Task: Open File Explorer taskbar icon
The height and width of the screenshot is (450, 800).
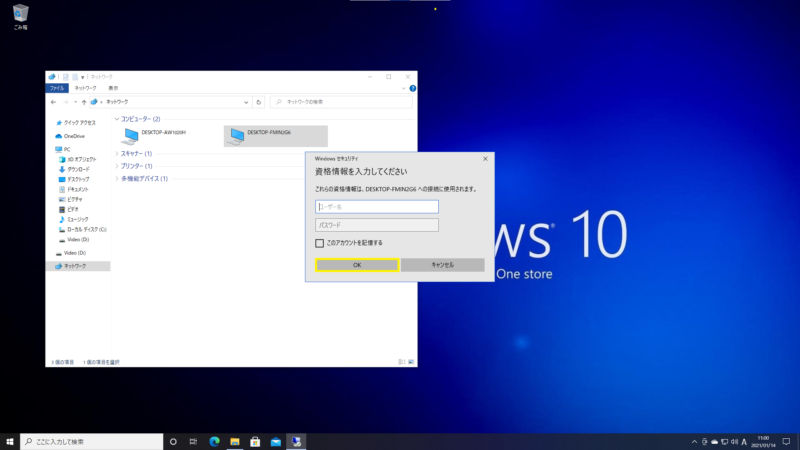Action: (235, 442)
